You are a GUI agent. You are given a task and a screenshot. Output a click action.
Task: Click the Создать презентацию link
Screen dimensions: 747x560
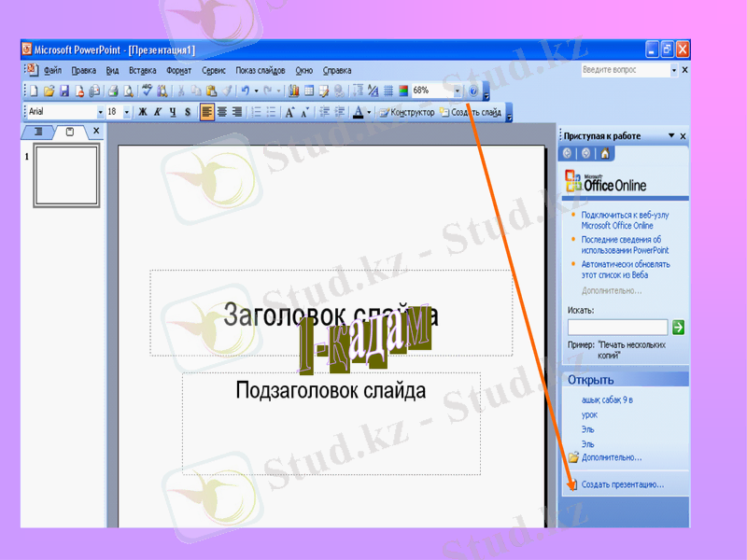coord(622,484)
